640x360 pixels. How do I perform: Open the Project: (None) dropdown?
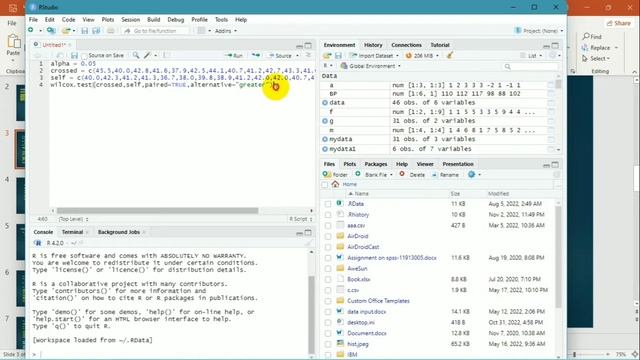539,31
